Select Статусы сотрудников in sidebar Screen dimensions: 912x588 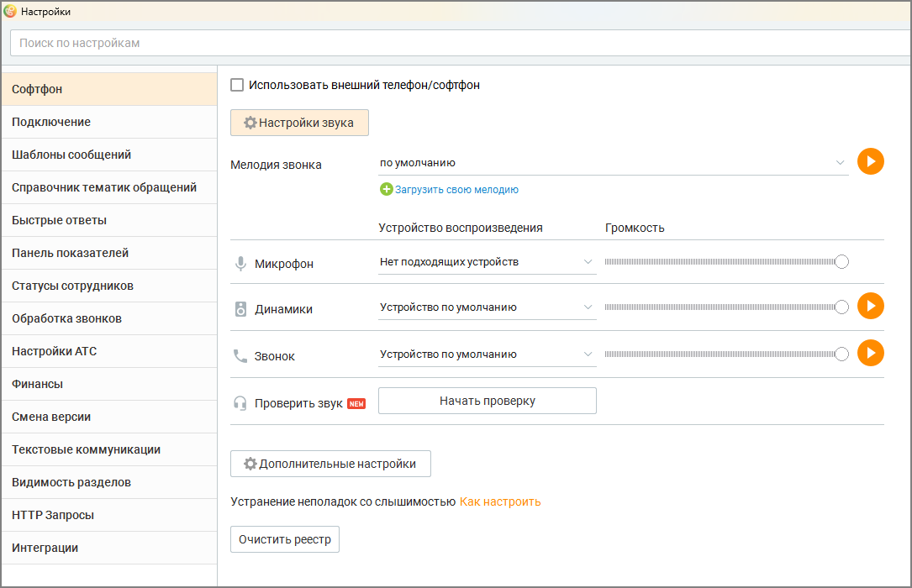(x=109, y=286)
